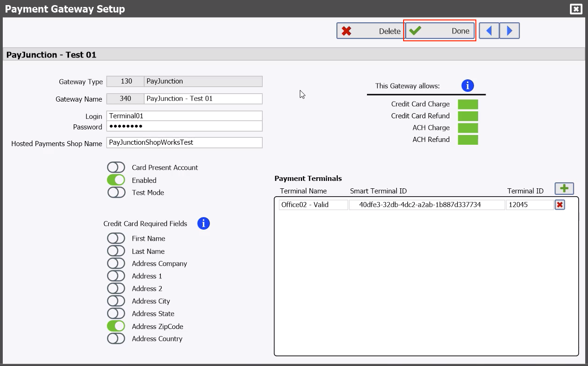The width and height of the screenshot is (588, 366).
Task: Click the Smart Terminal ID column header
Action: (x=378, y=191)
